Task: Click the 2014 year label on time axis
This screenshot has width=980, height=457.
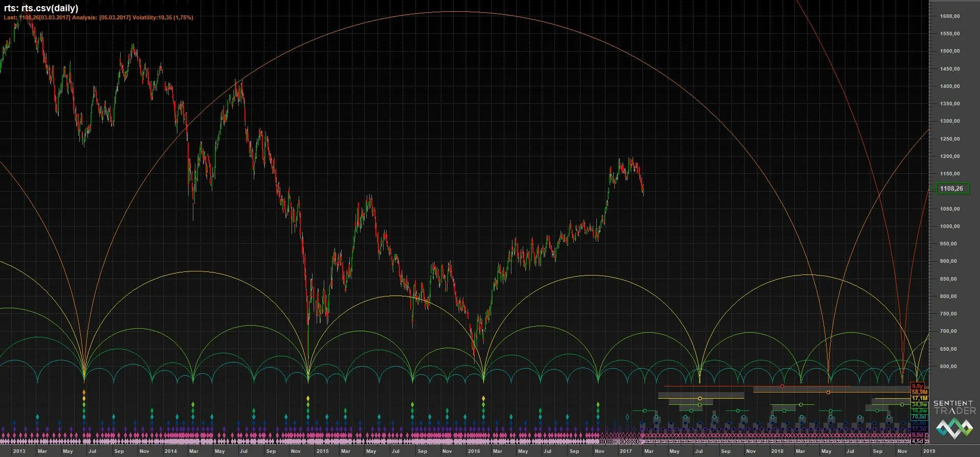Action: 170,451
